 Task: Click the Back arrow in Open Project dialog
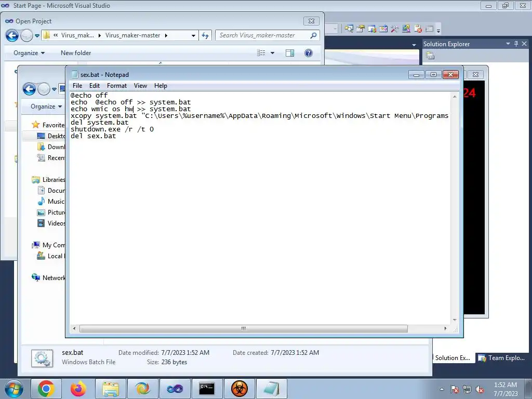click(12, 35)
